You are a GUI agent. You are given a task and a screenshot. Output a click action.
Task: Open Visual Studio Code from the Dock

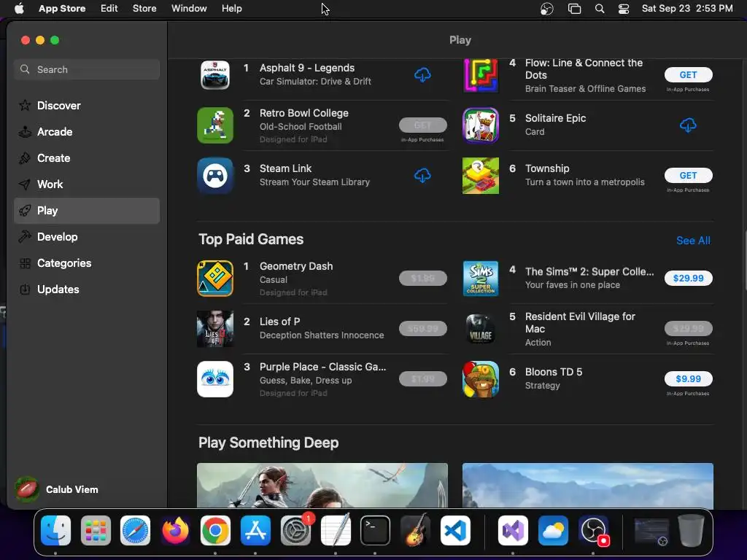click(455, 531)
